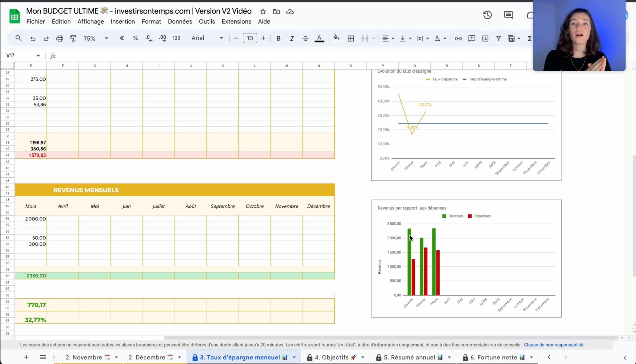Toggle strikethrough formatting
The image size is (636, 364).
[x=305, y=38]
